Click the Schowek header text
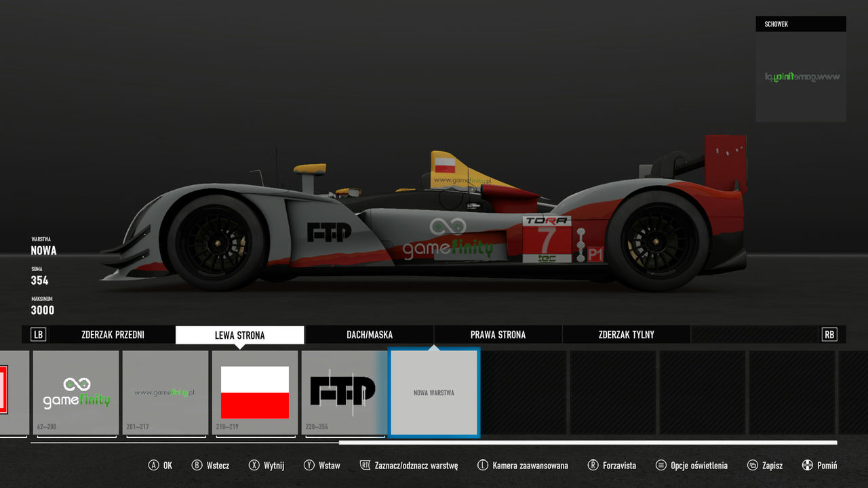Screen dimensions: 868x488 coord(776,24)
